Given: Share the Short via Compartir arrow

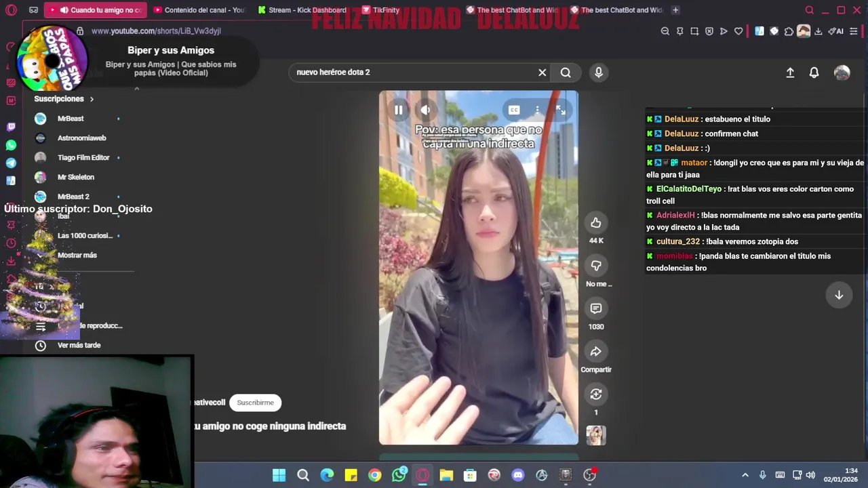Looking at the screenshot, I should (596, 351).
